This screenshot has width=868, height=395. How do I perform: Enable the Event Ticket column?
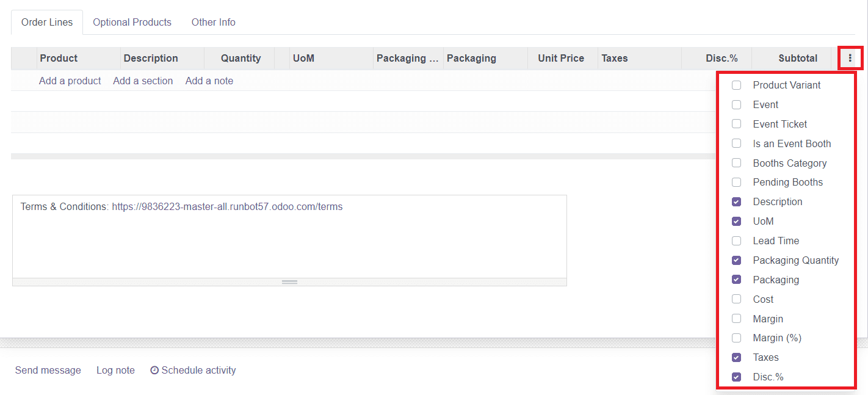[x=736, y=124]
